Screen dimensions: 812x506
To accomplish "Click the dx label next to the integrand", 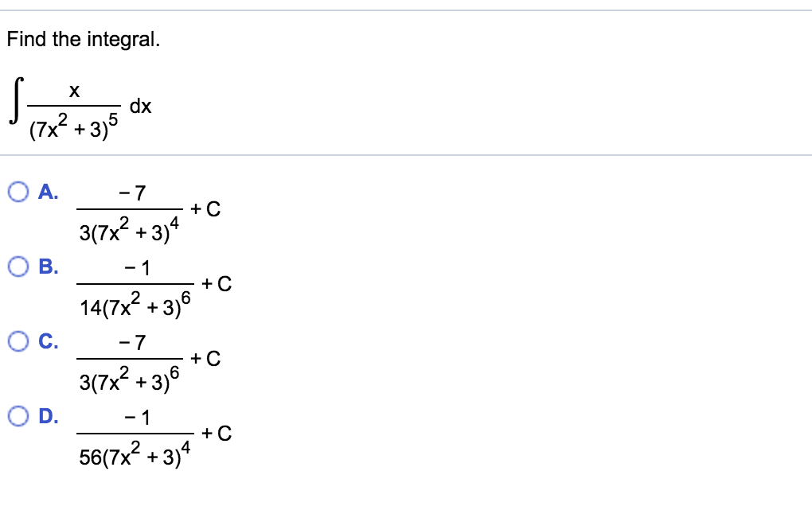I will point(141,105).
